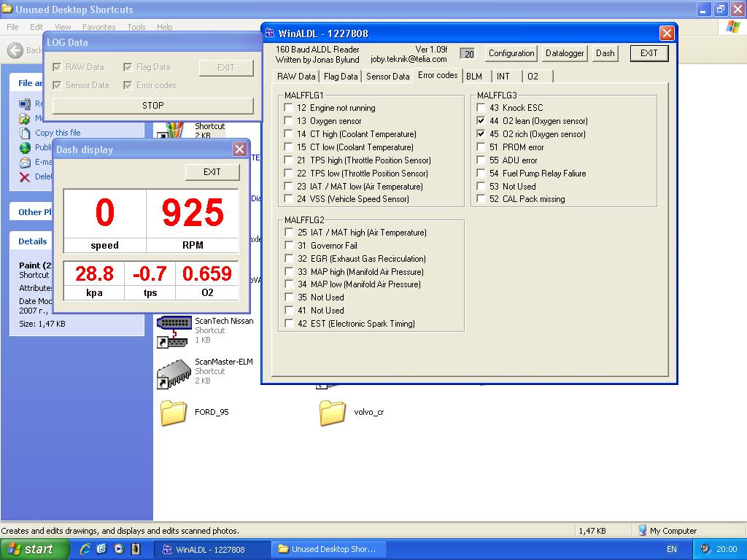The image size is (747, 560).
Task: Toggle code 13 Oxygen sensor checkbox
Action: [288, 120]
